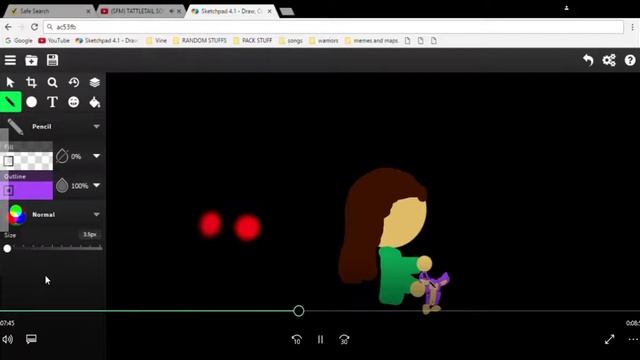Image resolution: width=640 pixels, height=360 pixels.
Task: Open the Sketchpad hamburger menu
Action: [x=10, y=60]
